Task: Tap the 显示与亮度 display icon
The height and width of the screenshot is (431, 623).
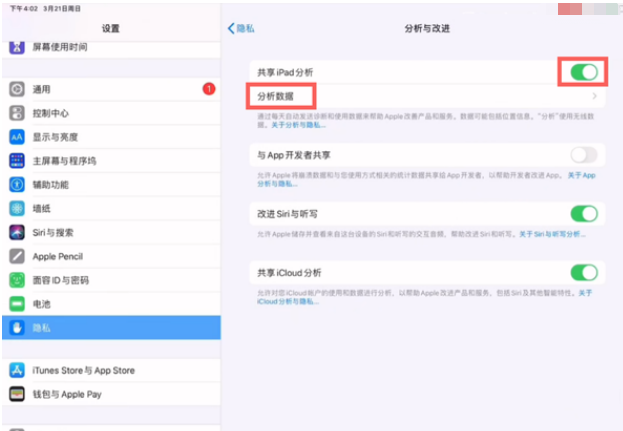Action: tap(17, 137)
